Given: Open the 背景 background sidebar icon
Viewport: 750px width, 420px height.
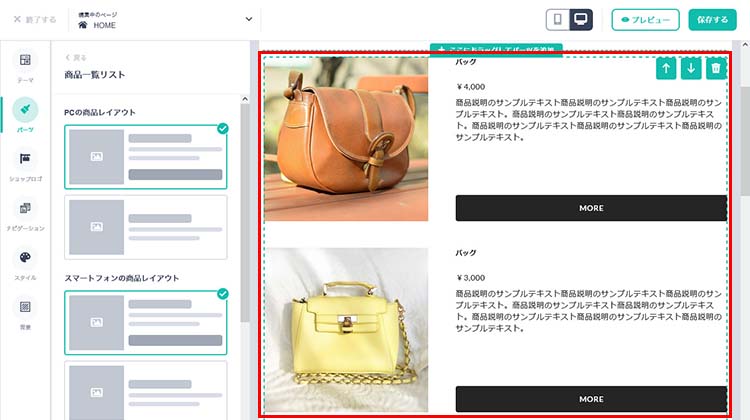Looking at the screenshot, I should pos(25,307).
